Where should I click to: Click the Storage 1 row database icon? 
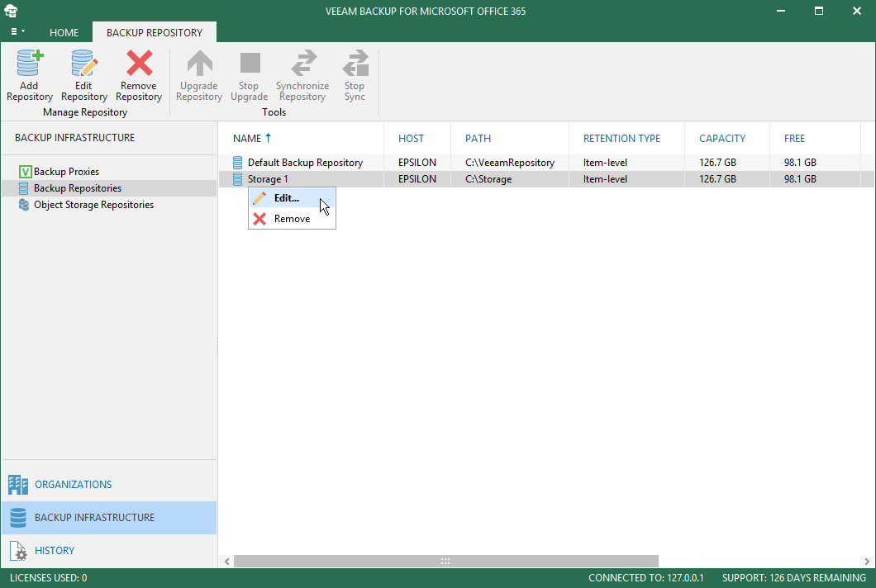[237, 179]
